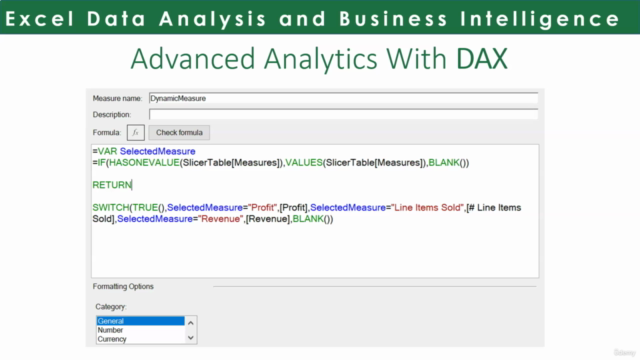The height and width of the screenshot is (360, 640).
Task: Click the "Revenue" string in the formula
Action: point(221,219)
